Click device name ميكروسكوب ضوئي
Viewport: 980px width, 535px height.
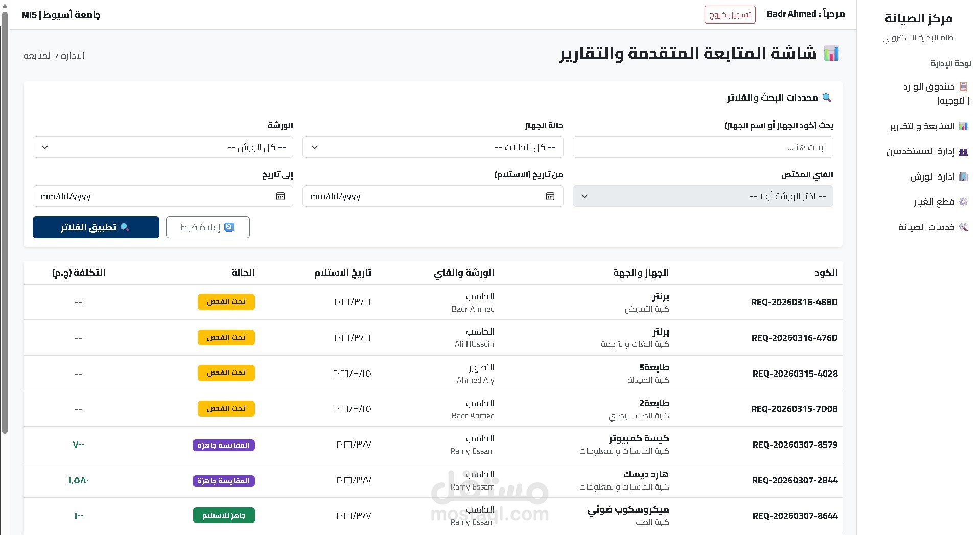(628, 509)
